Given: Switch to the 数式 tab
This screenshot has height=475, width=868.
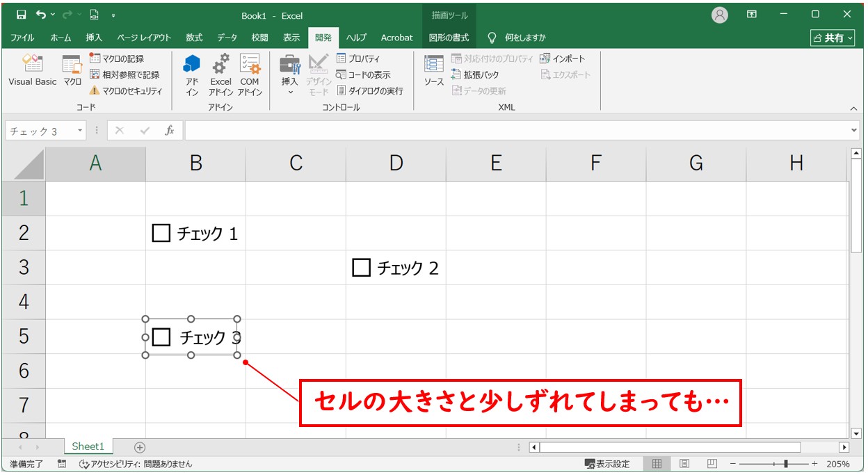Looking at the screenshot, I should [194, 38].
